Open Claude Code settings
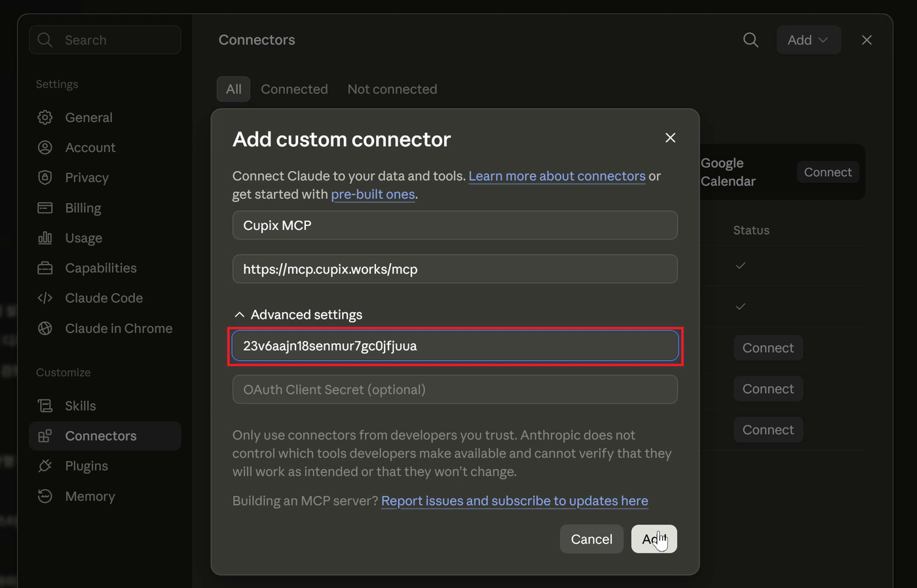The height and width of the screenshot is (588, 917). (x=105, y=298)
